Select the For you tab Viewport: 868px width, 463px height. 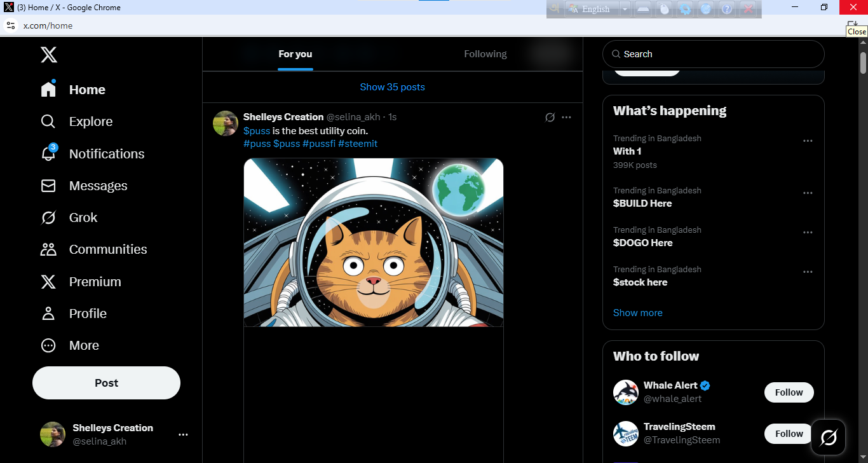tap(295, 54)
